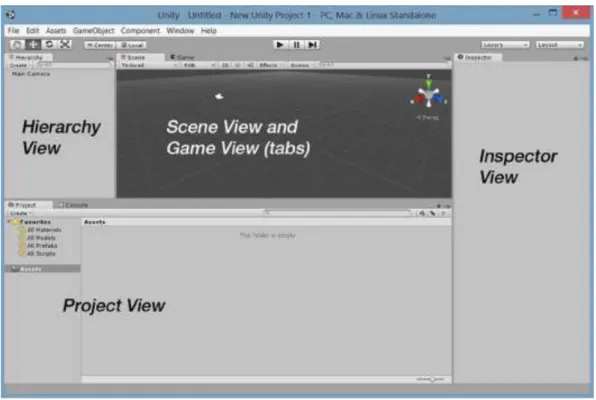Select the Hierarchy tab

(x=29, y=57)
